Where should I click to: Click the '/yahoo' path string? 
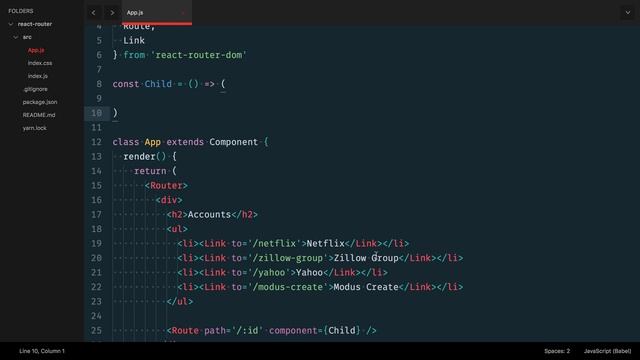pyautogui.click(x=269, y=272)
